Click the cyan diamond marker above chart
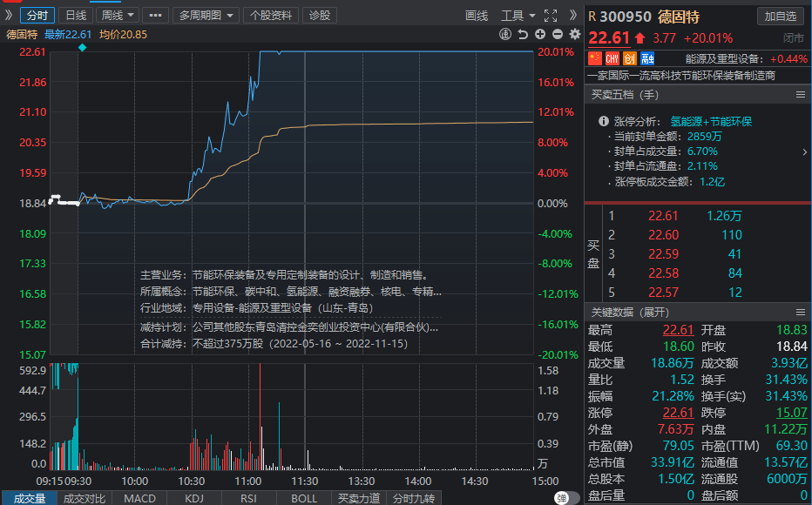Viewport: 812px width, 505px height. (83, 48)
